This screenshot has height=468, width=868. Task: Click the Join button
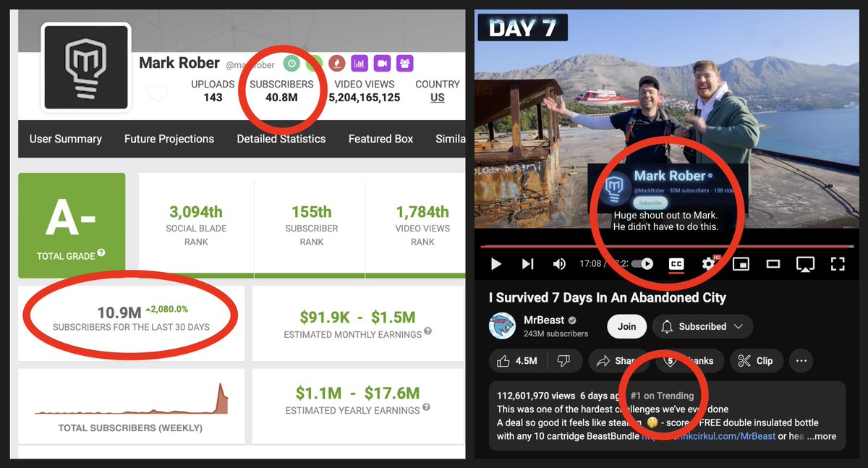626,326
